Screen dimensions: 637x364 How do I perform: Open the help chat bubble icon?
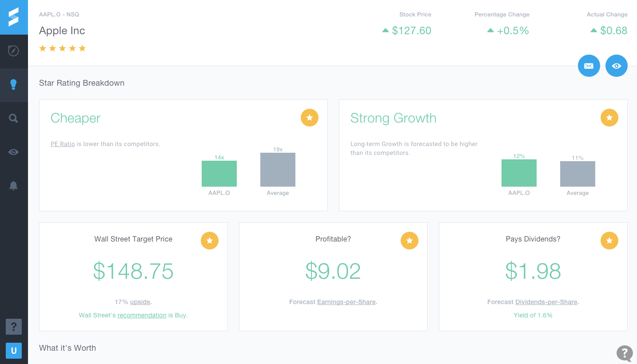(x=625, y=353)
